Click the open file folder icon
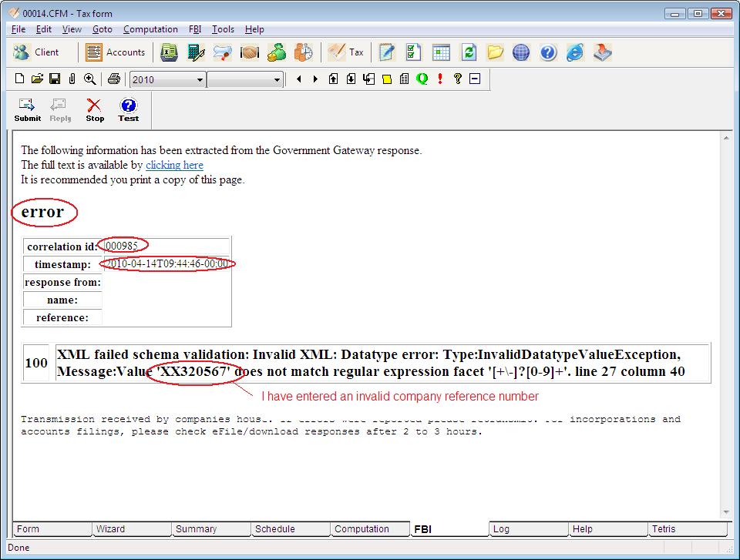This screenshot has width=740, height=560. 37,79
